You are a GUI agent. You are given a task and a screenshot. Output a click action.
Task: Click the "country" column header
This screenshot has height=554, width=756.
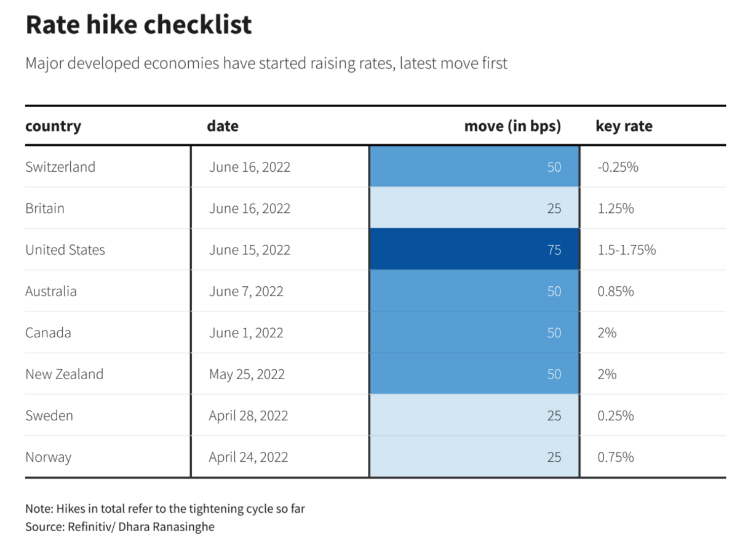tap(54, 126)
